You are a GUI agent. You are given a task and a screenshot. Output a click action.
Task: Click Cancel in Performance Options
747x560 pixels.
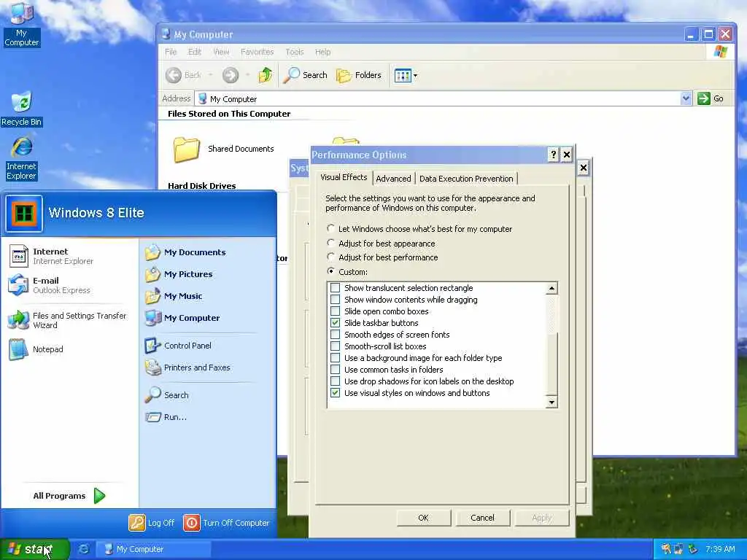coord(483,518)
